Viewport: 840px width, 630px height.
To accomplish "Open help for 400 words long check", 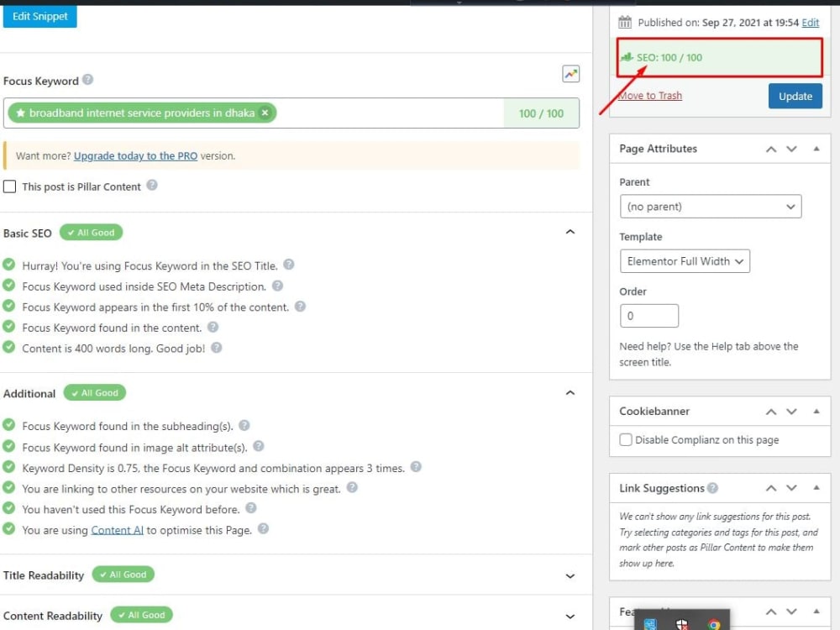I will pos(217,348).
